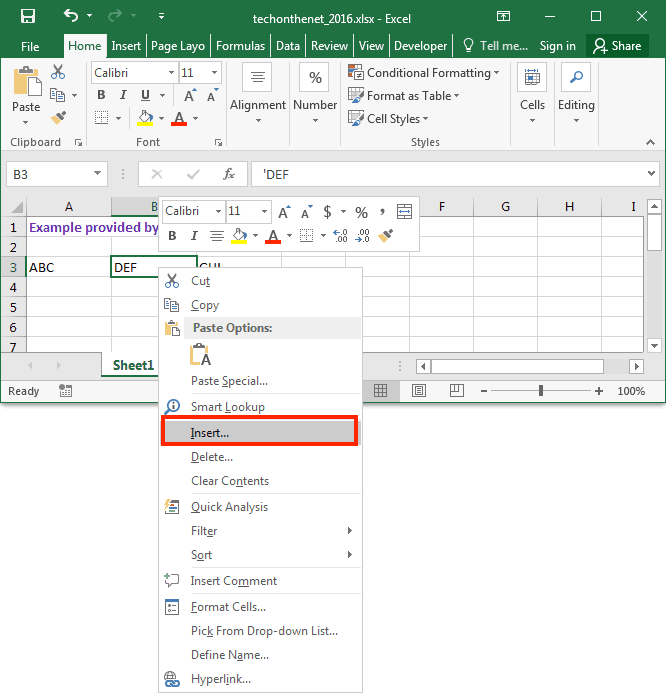Click the Insert Function fx icon
The image size is (666, 693).
228,174
